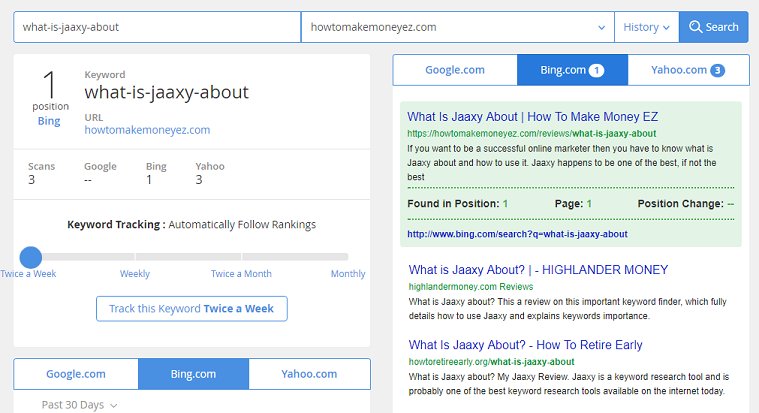Choose the Monthly tracking label
This screenshot has width=759, height=413.
[x=348, y=274]
